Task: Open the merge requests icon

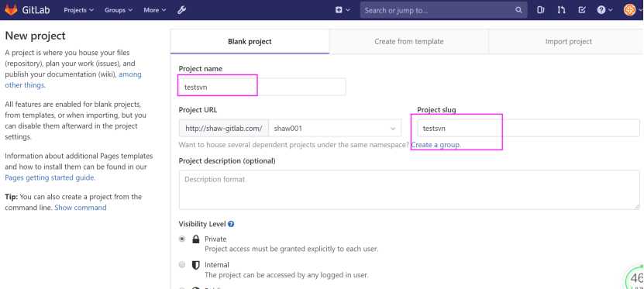Action: point(561,10)
